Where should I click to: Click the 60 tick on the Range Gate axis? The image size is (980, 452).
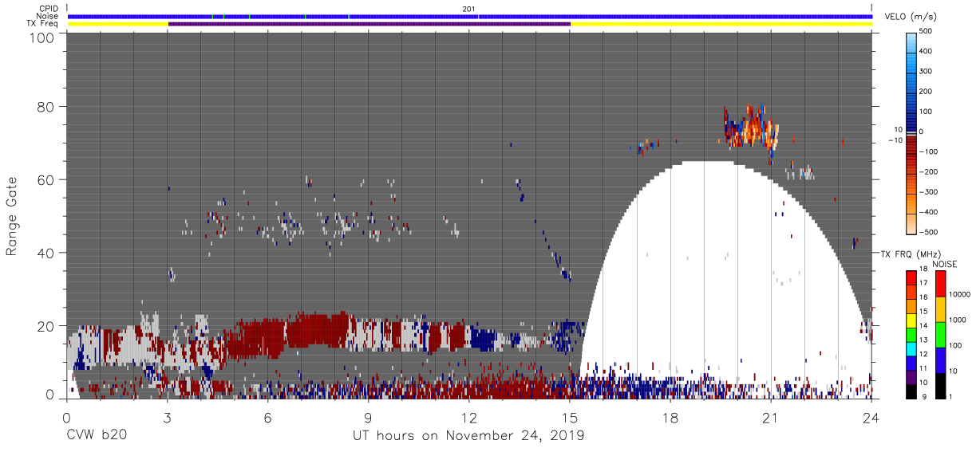pyautogui.click(x=45, y=179)
